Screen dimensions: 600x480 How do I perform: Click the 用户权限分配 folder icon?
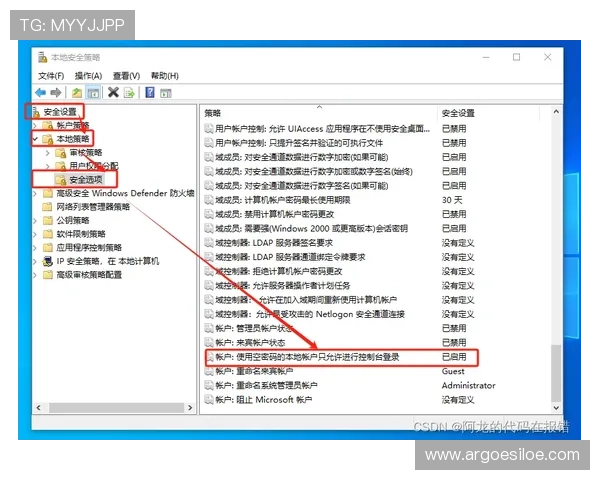(61, 166)
